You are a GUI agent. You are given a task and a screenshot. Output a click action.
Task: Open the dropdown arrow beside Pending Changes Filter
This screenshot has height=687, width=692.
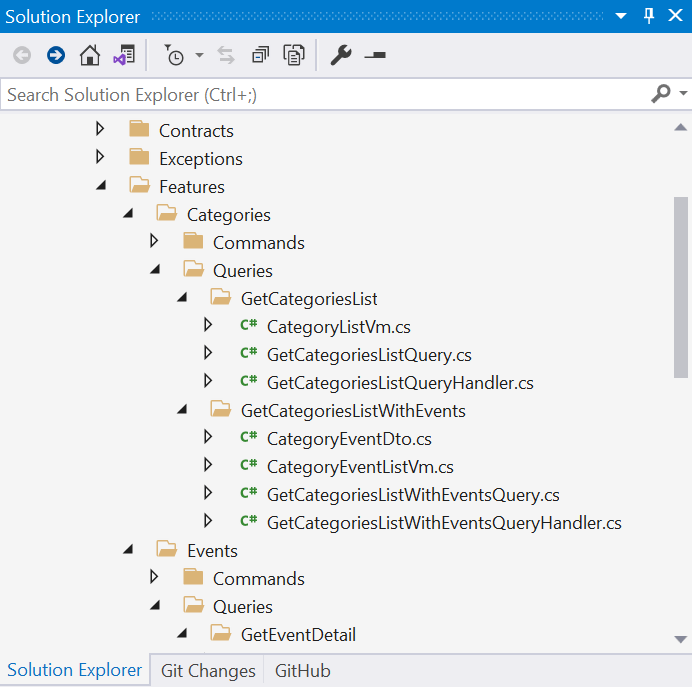pyautogui.click(x=199, y=55)
